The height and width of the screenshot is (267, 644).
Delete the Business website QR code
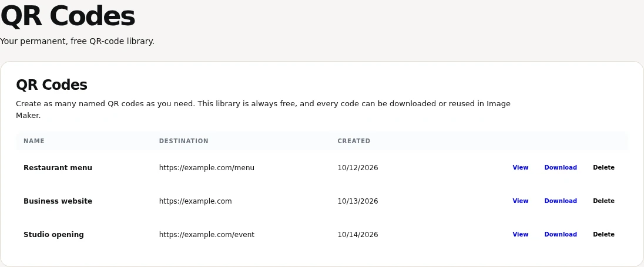(x=604, y=201)
